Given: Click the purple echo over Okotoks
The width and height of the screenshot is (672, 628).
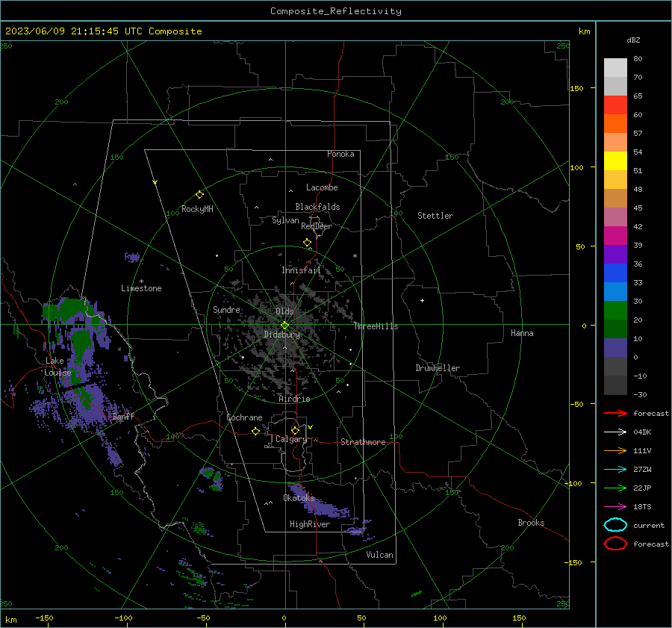Looking at the screenshot, I should tap(317, 502).
